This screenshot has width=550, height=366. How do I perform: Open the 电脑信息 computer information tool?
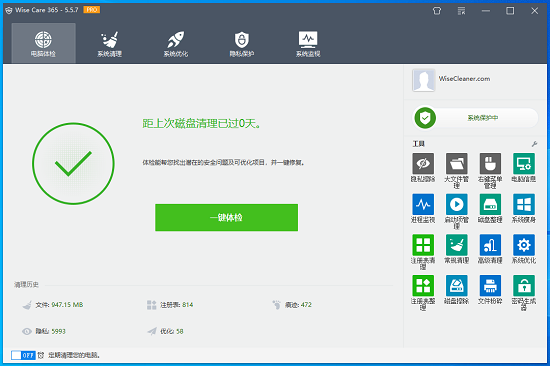point(524,167)
